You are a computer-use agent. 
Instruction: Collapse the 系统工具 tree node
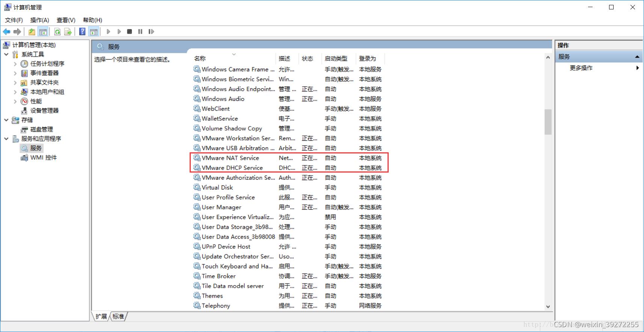coord(6,54)
